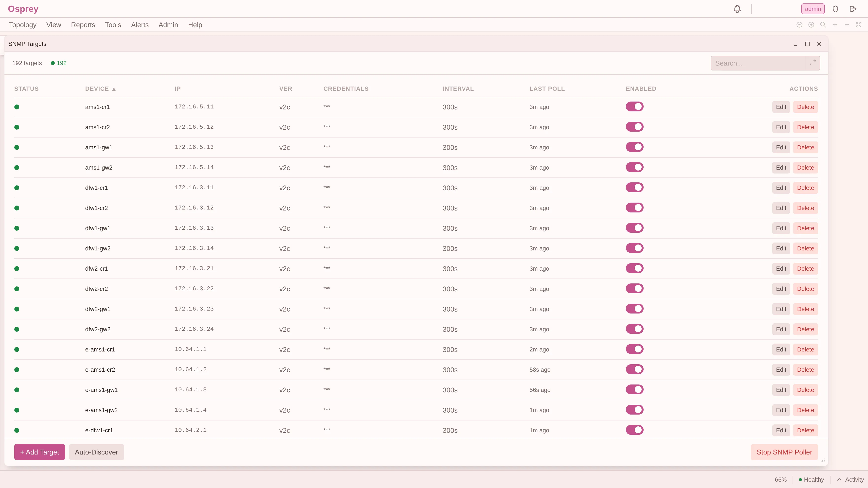Click the green status dot for ams1-cr1
Viewport: 868px width, 488px height.
click(17, 107)
